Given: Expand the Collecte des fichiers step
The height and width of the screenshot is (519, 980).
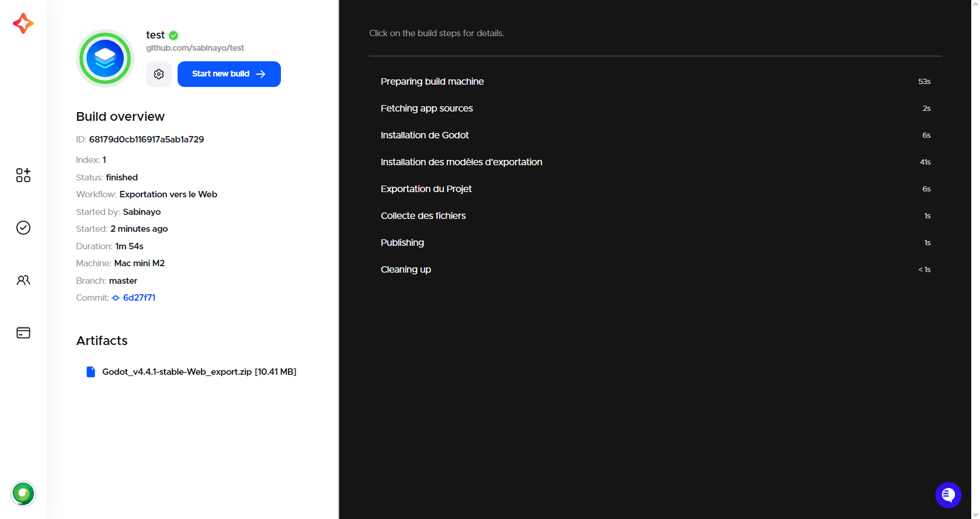Looking at the screenshot, I should pyautogui.click(x=655, y=216).
